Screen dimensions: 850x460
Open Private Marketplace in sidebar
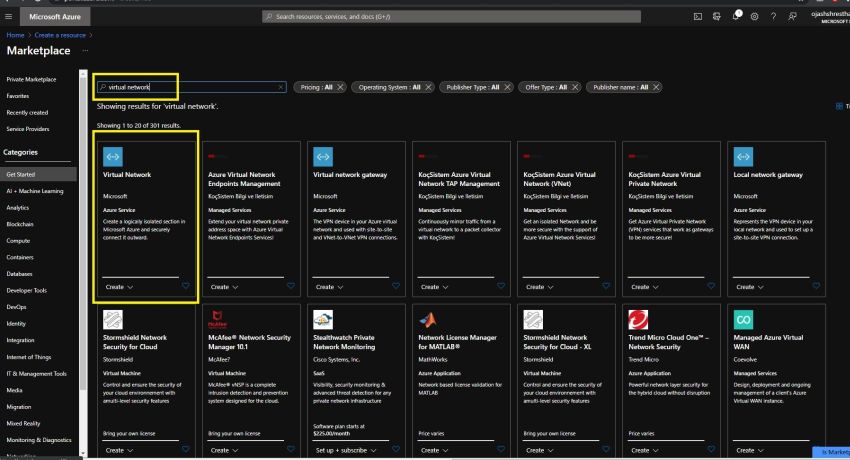pyautogui.click(x=31, y=80)
